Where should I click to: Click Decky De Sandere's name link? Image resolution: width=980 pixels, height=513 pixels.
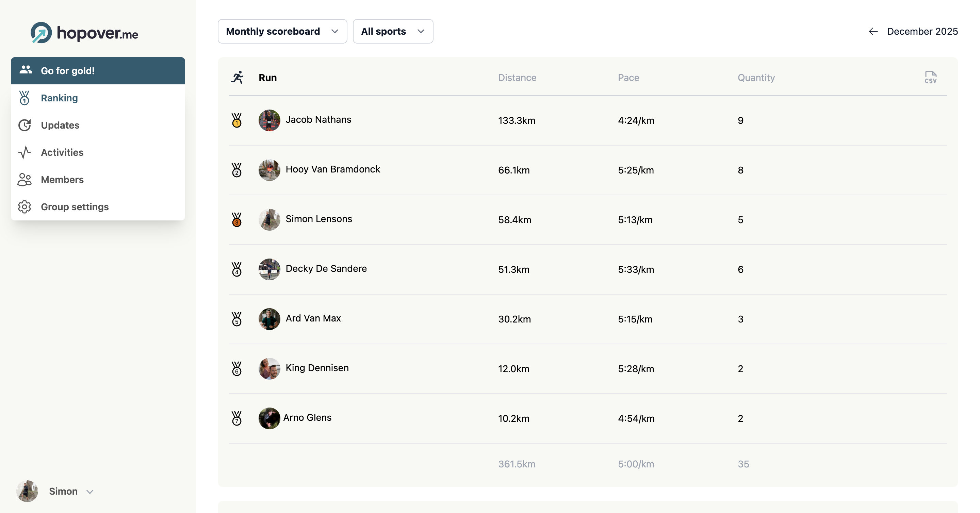[326, 268]
